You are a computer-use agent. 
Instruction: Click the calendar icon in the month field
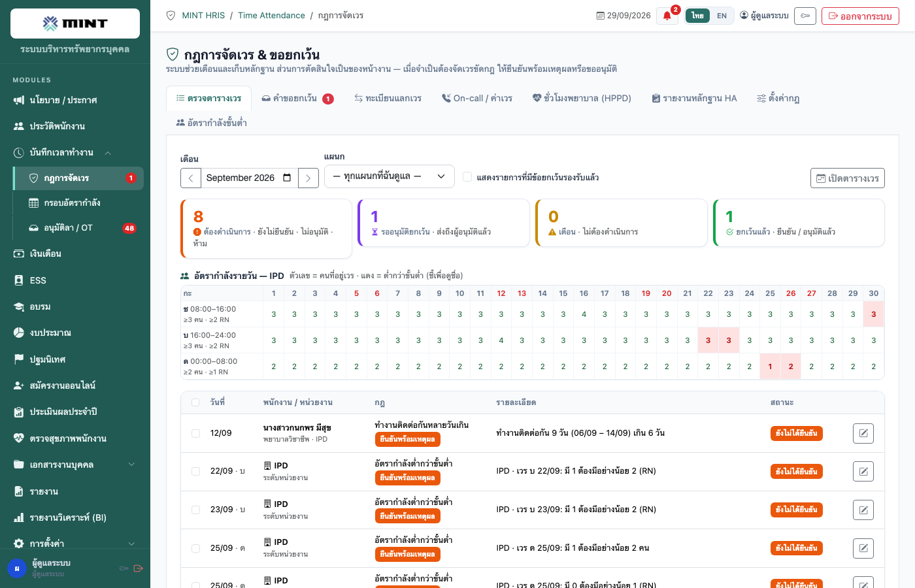click(x=287, y=178)
